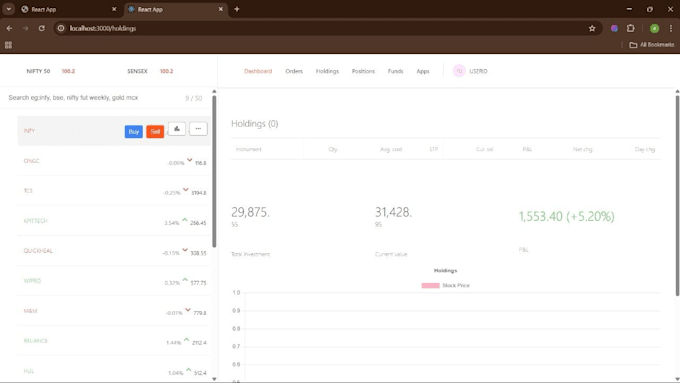Click the P&L column header
Screen dimensions: 680x383
[527, 149]
